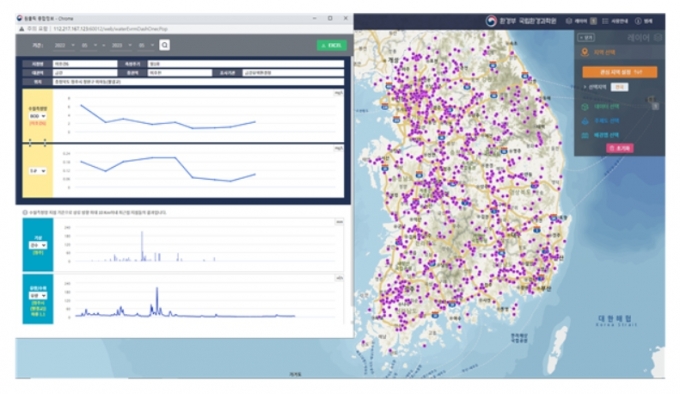Click the plus open button in layer panel
Image resolution: width=680 pixels, height=394 pixels.
586,38
